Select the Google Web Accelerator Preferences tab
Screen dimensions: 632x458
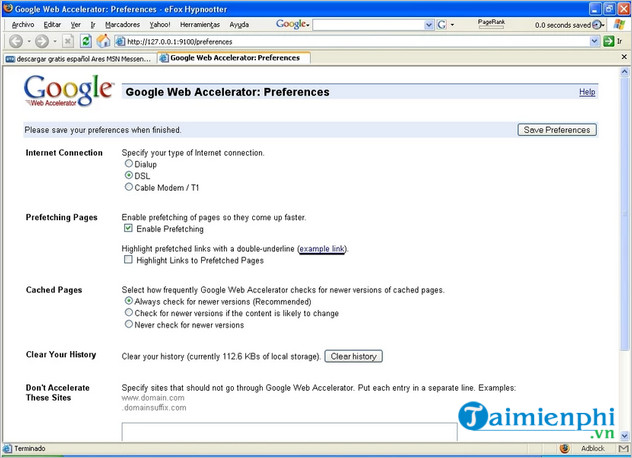(234, 58)
